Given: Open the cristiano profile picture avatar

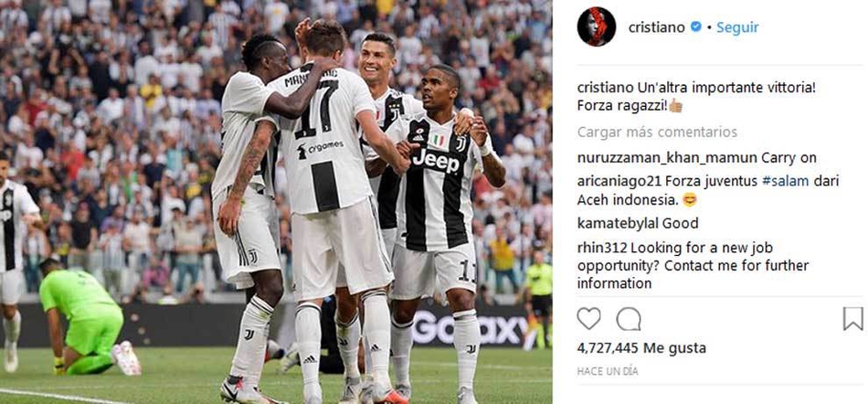Looking at the screenshot, I should (x=597, y=27).
